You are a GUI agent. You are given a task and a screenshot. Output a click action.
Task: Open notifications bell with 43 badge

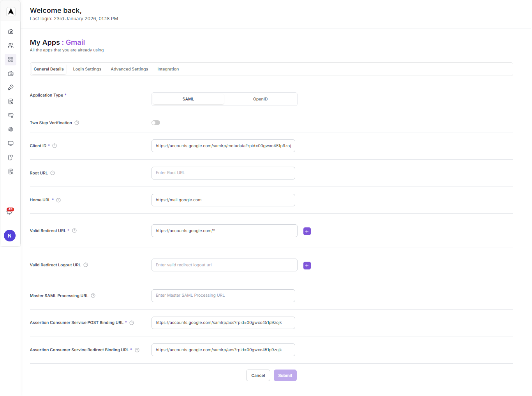[x=10, y=211]
